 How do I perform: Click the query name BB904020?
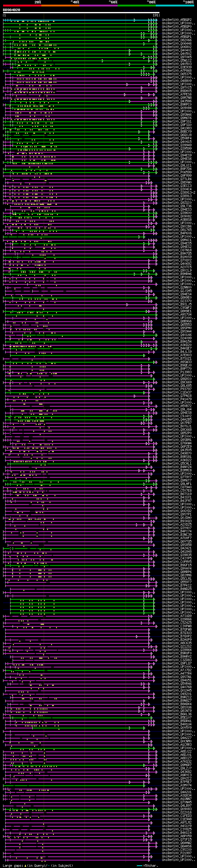click(x=11, y=10)
